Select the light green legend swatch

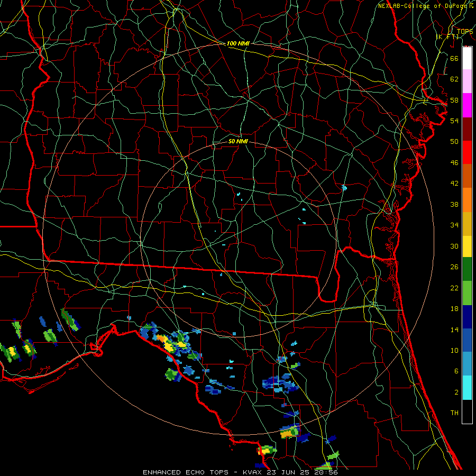coord(467,293)
